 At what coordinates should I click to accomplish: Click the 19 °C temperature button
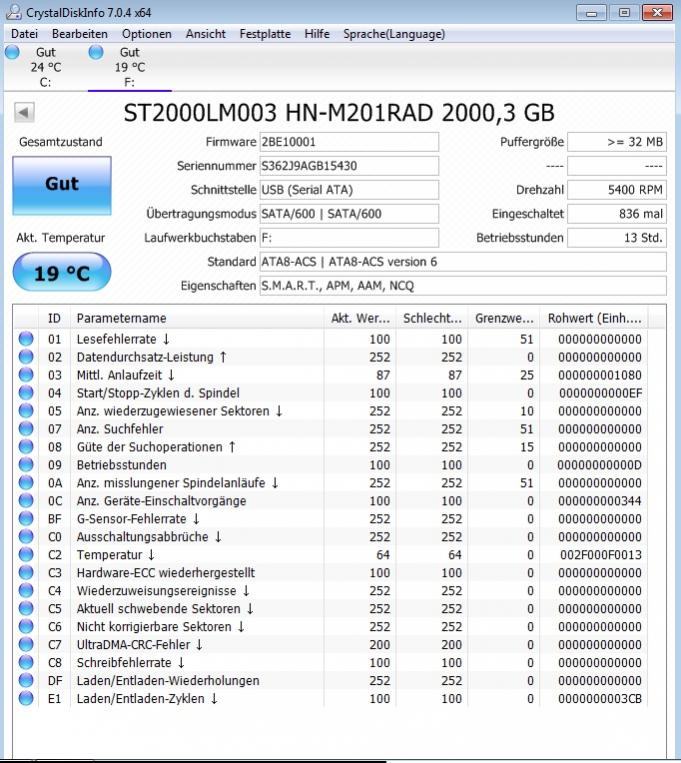point(62,272)
